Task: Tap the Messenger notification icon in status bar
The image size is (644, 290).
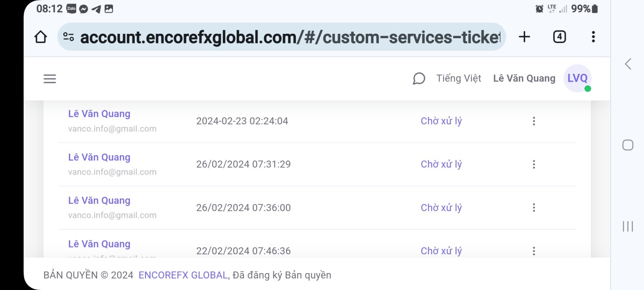Action: (84, 9)
